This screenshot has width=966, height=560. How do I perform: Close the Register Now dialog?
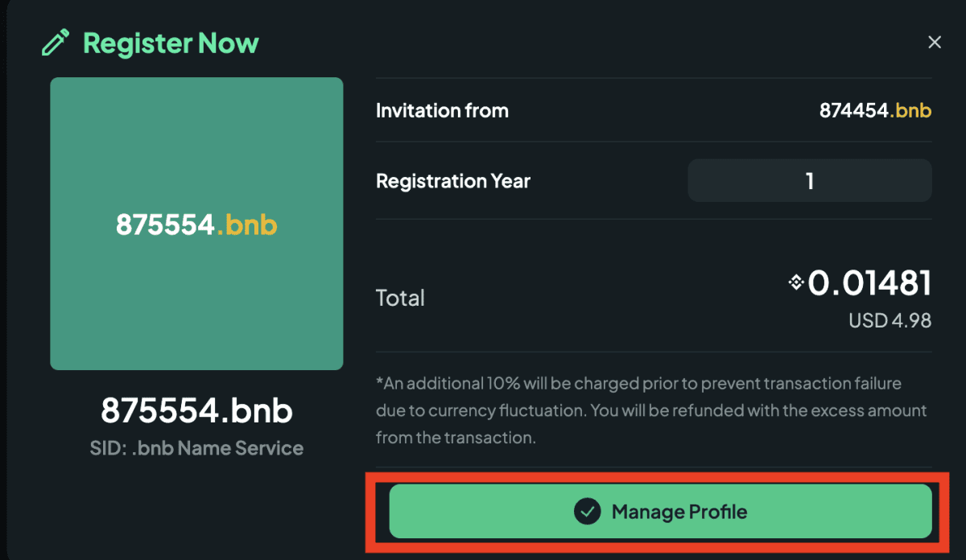pos(935,42)
